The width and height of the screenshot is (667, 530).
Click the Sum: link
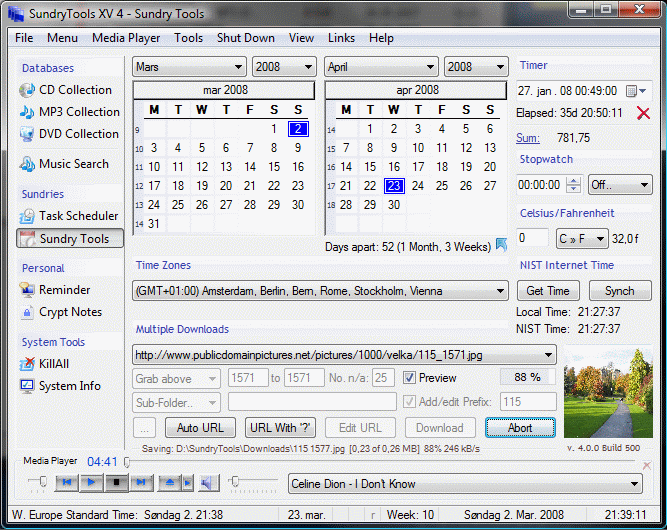click(x=528, y=138)
